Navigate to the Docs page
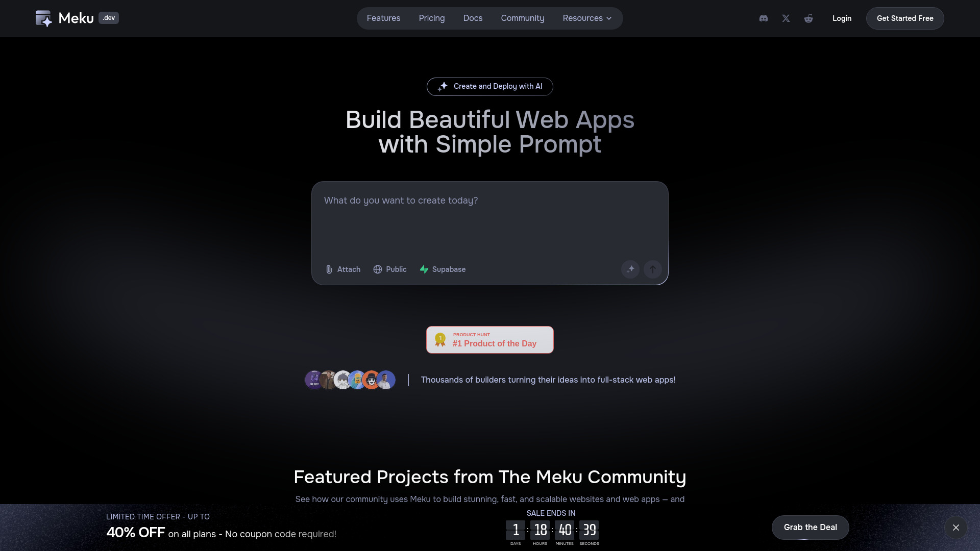The image size is (980, 551). point(472,18)
